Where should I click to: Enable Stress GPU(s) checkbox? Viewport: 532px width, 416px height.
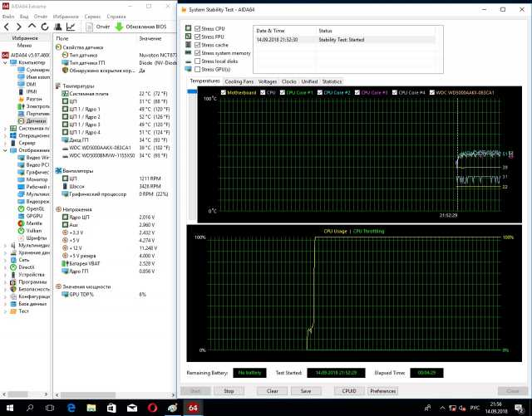(x=198, y=69)
